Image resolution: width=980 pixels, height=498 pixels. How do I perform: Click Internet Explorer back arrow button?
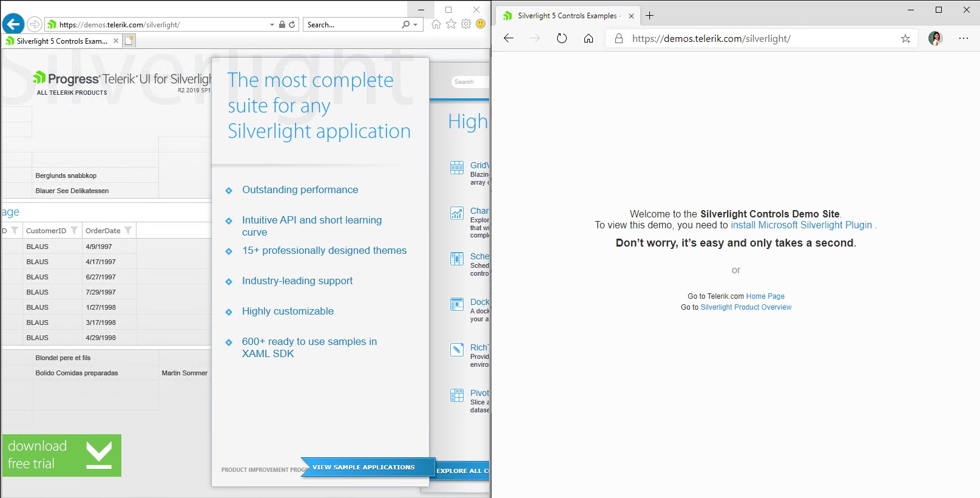click(x=13, y=24)
